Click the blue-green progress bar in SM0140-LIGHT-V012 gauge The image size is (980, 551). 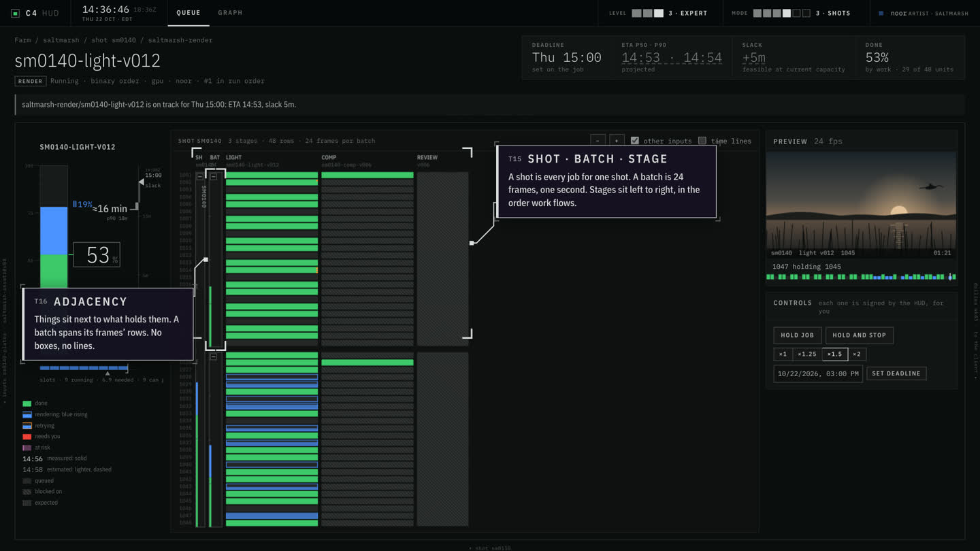click(54, 228)
